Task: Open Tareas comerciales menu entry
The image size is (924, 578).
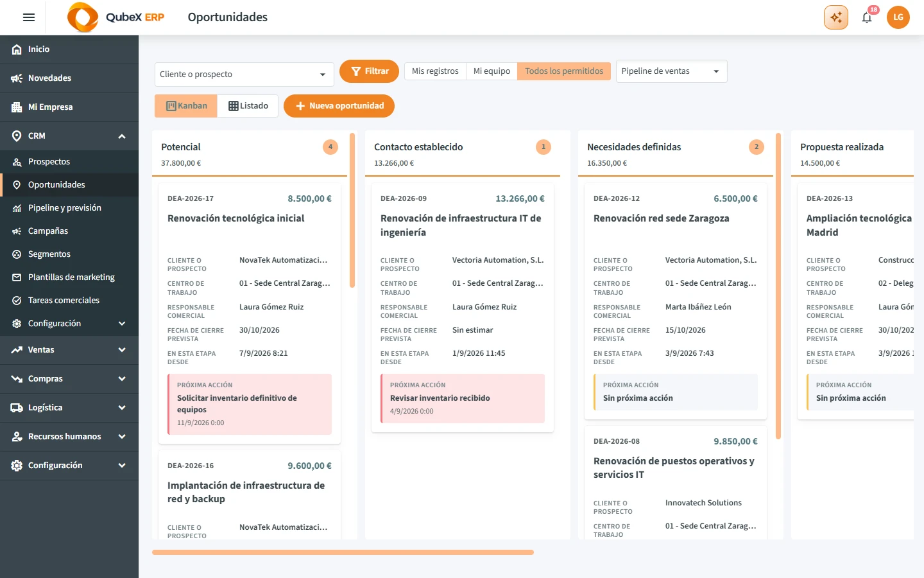Action: [x=69, y=301]
